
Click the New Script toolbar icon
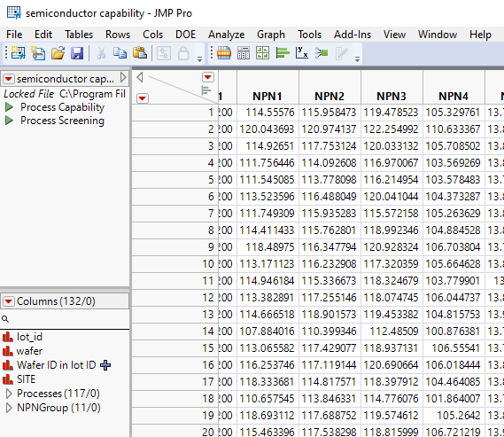(38, 53)
